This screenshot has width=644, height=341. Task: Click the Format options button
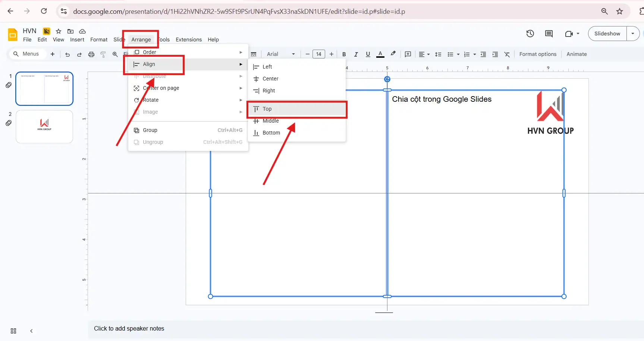point(538,54)
